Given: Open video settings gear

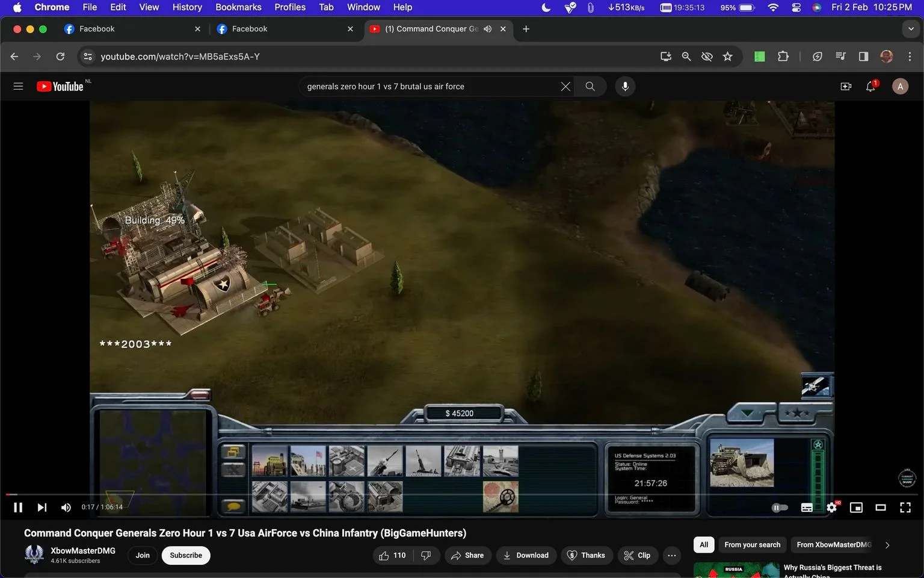Looking at the screenshot, I should [832, 508].
